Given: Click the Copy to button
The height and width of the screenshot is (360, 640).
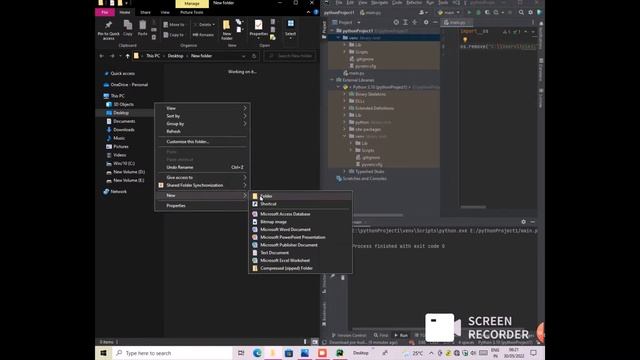Looking at the screenshot, I should coord(173,35).
